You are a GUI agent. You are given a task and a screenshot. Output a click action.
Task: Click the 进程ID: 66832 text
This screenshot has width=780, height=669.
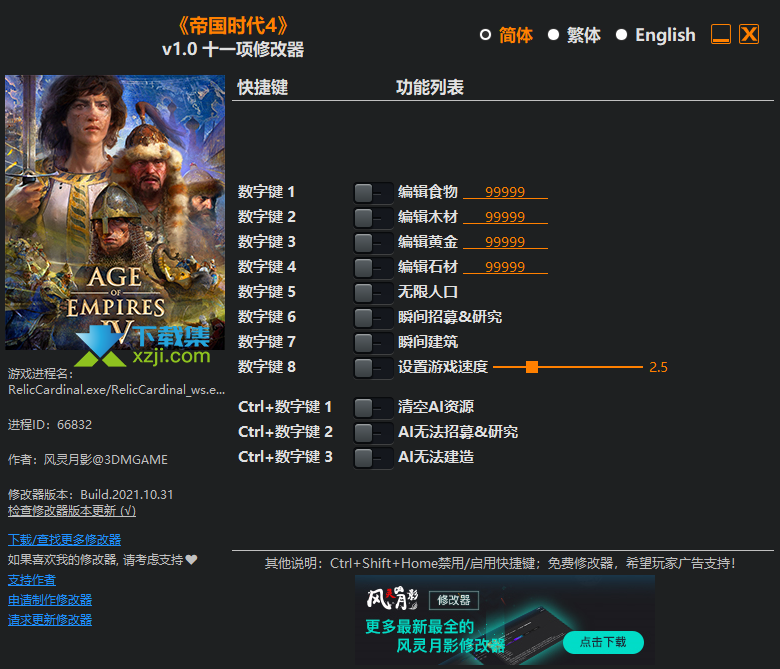click(x=50, y=425)
